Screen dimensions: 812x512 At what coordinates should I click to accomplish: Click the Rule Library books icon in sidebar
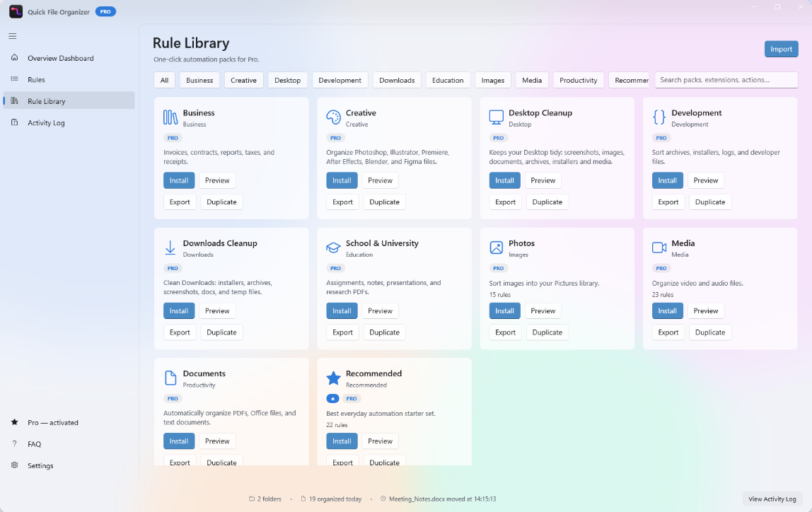point(14,101)
